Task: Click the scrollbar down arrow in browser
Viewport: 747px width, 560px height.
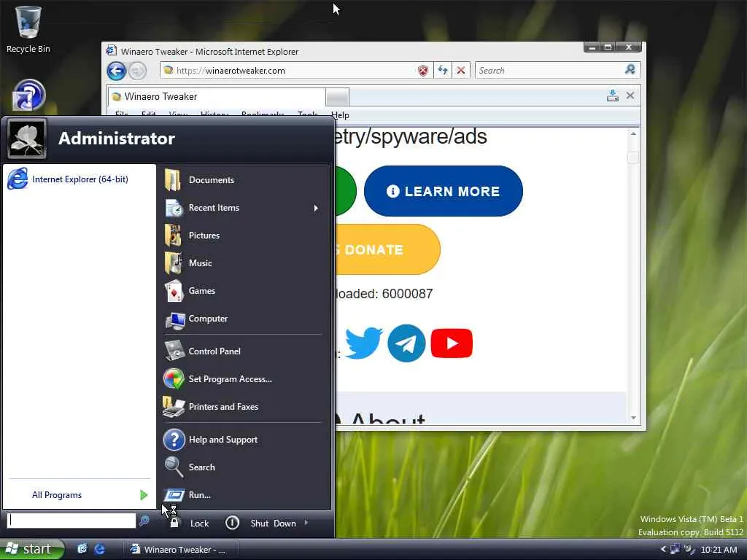Action: coord(633,418)
